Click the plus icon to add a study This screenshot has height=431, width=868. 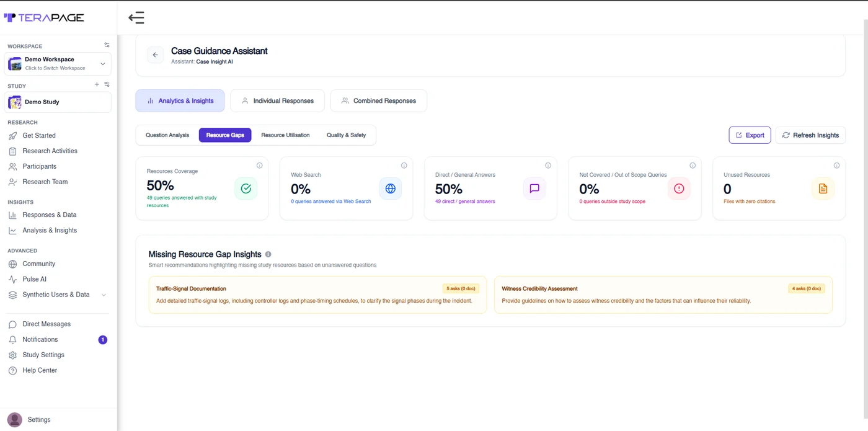click(97, 84)
